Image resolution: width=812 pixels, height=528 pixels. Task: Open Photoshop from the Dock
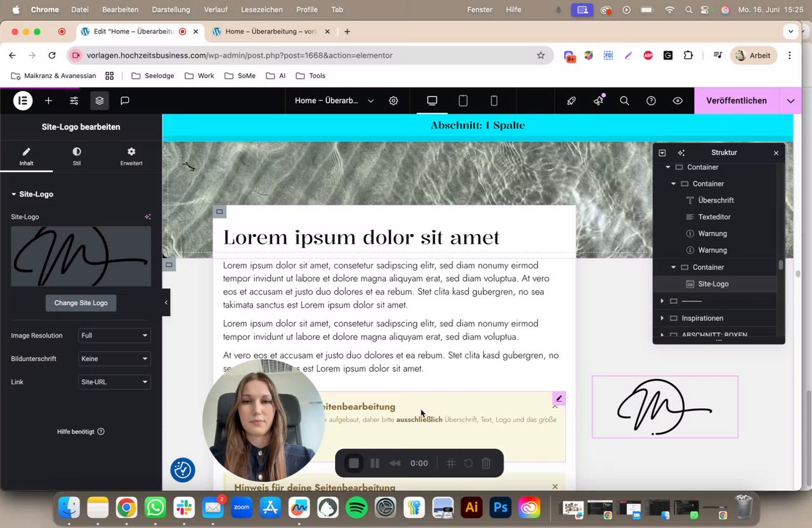(501, 508)
